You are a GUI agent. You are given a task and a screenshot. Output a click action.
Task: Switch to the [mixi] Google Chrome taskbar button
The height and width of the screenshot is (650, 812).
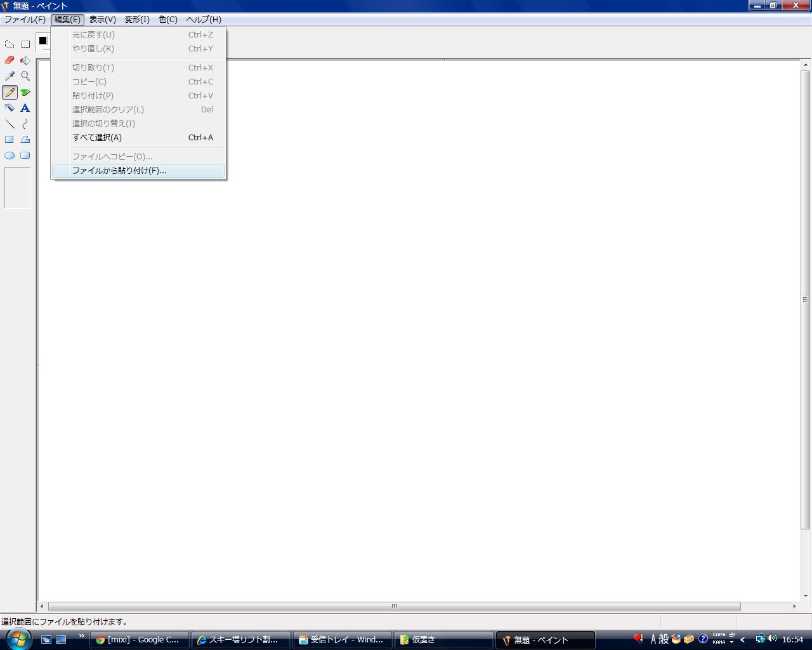click(x=140, y=640)
